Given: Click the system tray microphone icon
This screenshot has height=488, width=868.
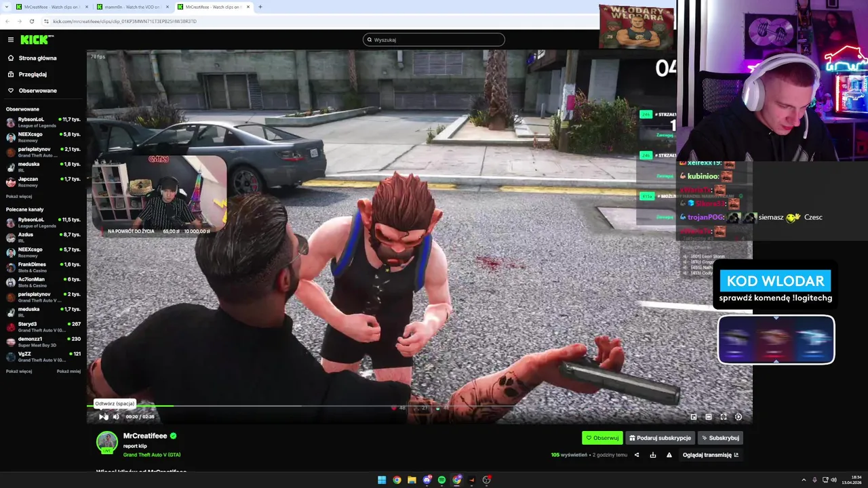Looking at the screenshot, I should [814, 480].
